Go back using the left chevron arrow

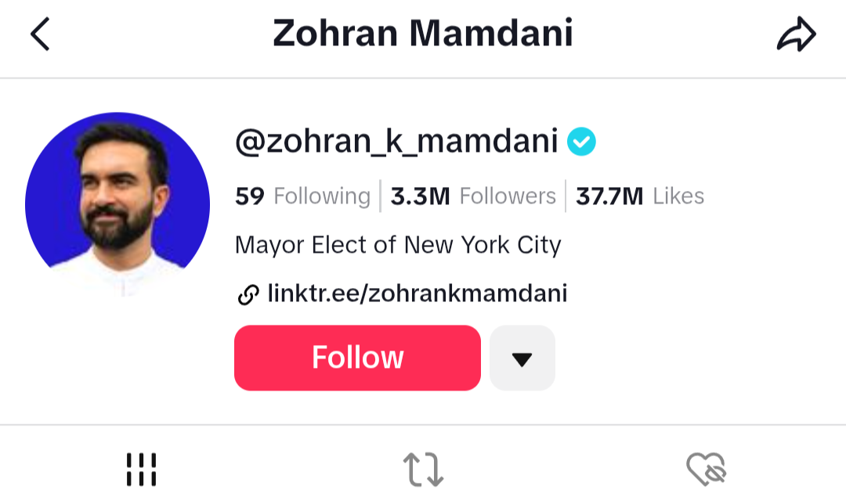[40, 34]
